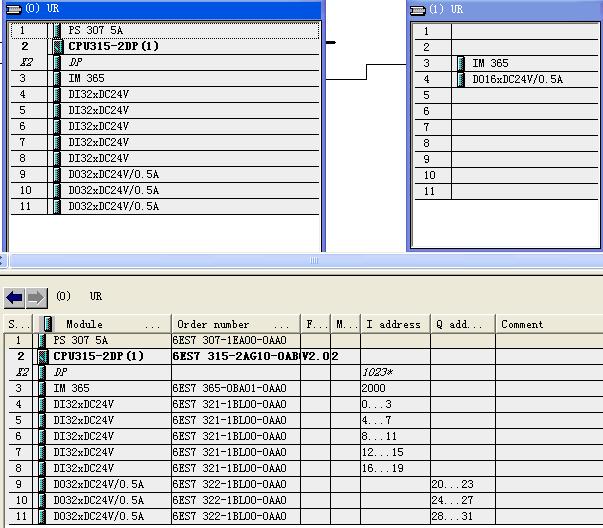Select CPU315-2DP(1) in rack (0) UR
The width and height of the screenshot is (603, 528).
pyautogui.click(x=165, y=47)
